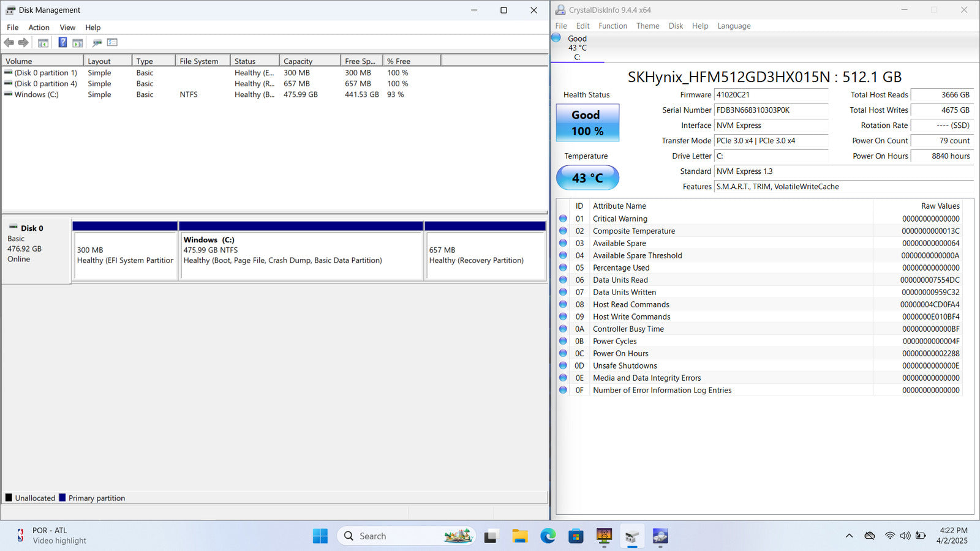Viewport: 980px width, 551px height.
Task: Open the Theme menu in CrystalDiskInfo
Action: (x=647, y=26)
